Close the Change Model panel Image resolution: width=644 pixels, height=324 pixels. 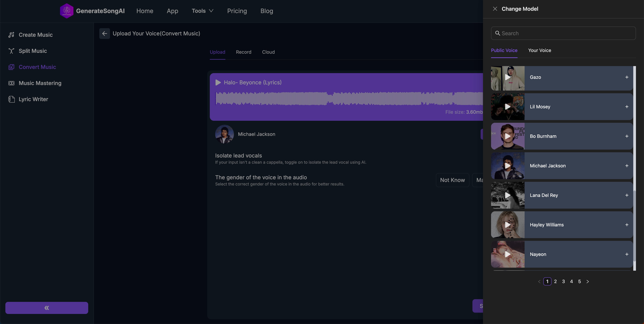[x=495, y=9]
